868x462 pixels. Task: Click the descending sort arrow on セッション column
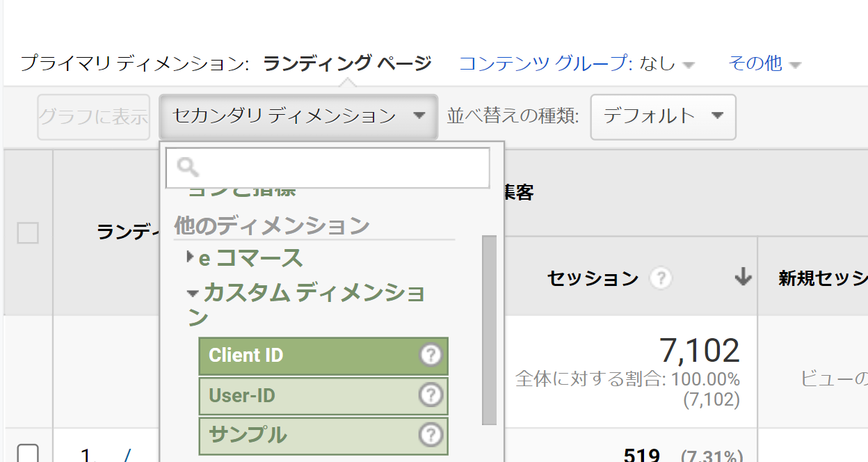pos(744,277)
